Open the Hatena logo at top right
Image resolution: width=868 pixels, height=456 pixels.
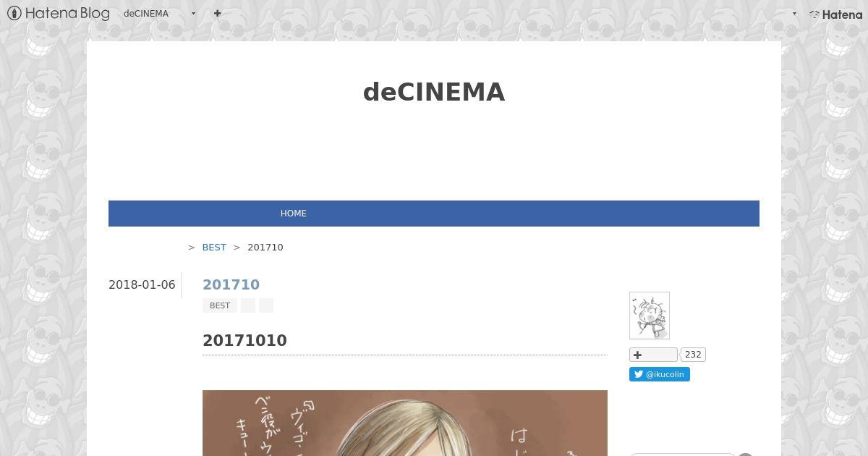(x=835, y=14)
